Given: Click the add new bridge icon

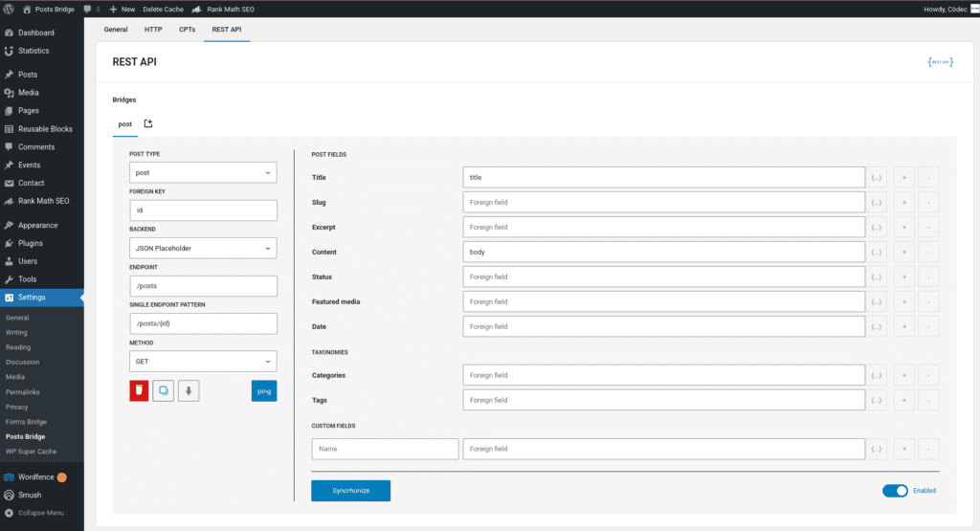Looking at the screenshot, I should coord(148,124).
